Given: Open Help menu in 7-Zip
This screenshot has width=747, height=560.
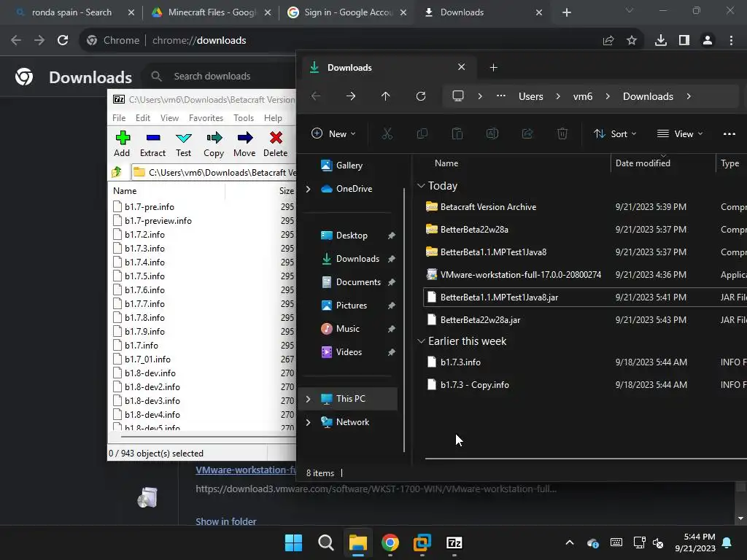Looking at the screenshot, I should click(273, 118).
